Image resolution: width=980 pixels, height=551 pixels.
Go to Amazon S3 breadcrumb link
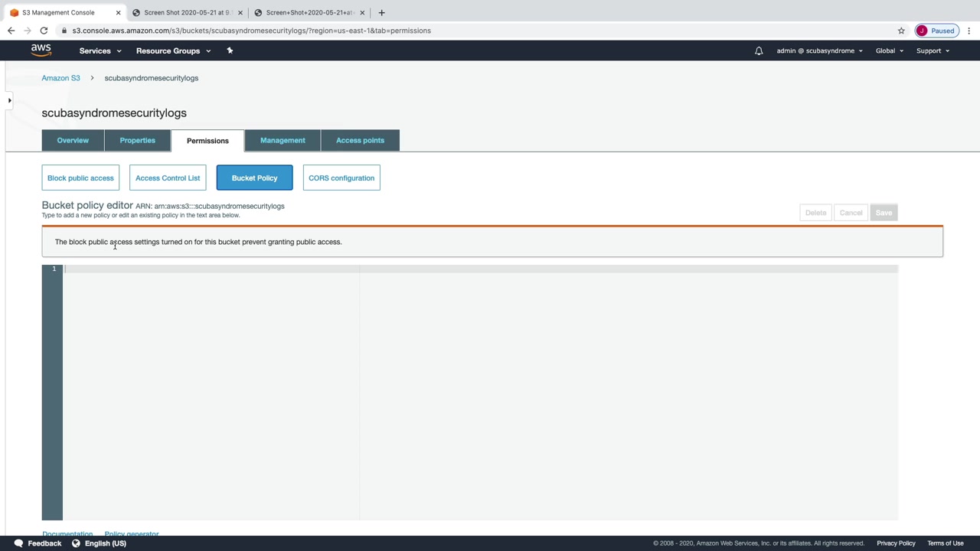tap(60, 78)
